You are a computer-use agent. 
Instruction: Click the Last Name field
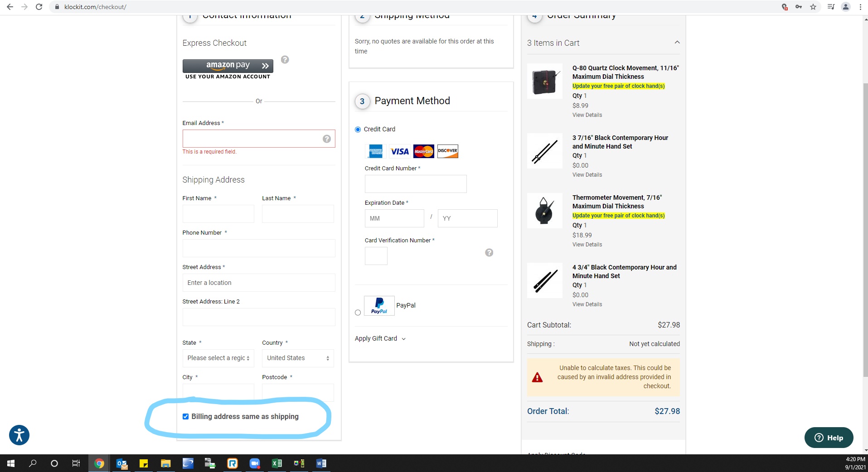coord(298,214)
